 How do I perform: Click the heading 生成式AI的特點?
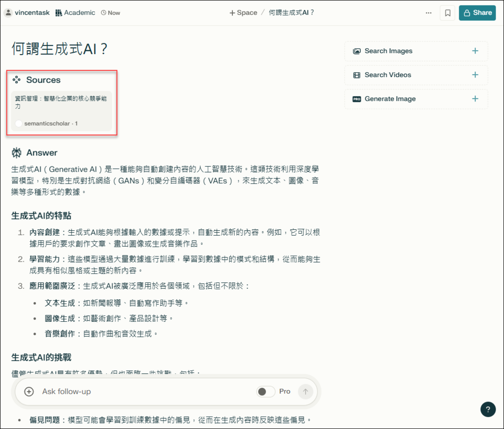click(41, 215)
